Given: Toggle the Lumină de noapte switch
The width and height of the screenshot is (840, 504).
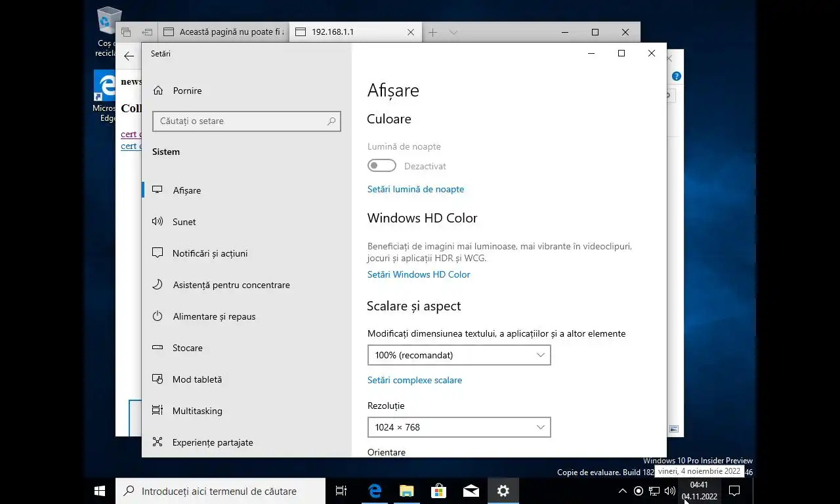Looking at the screenshot, I should point(382,166).
